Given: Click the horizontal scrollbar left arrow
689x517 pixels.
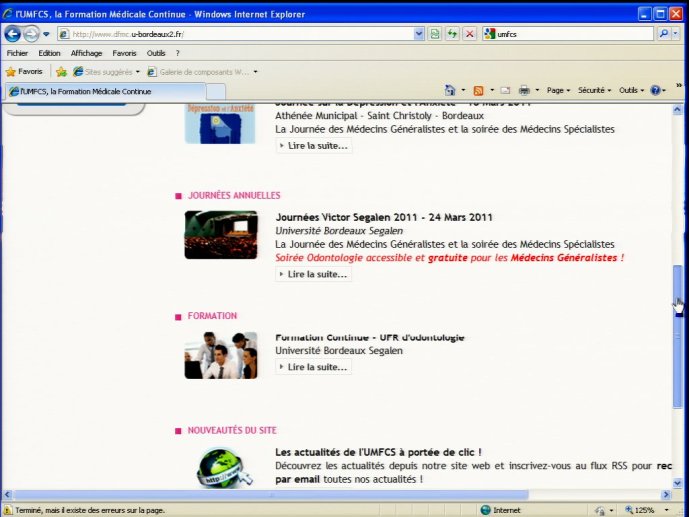Looking at the screenshot, I should coord(7,495).
